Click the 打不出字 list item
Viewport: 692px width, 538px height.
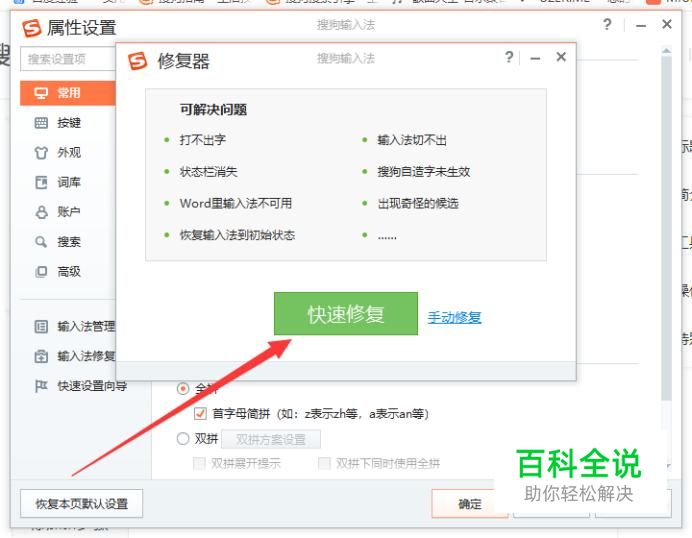pos(202,140)
